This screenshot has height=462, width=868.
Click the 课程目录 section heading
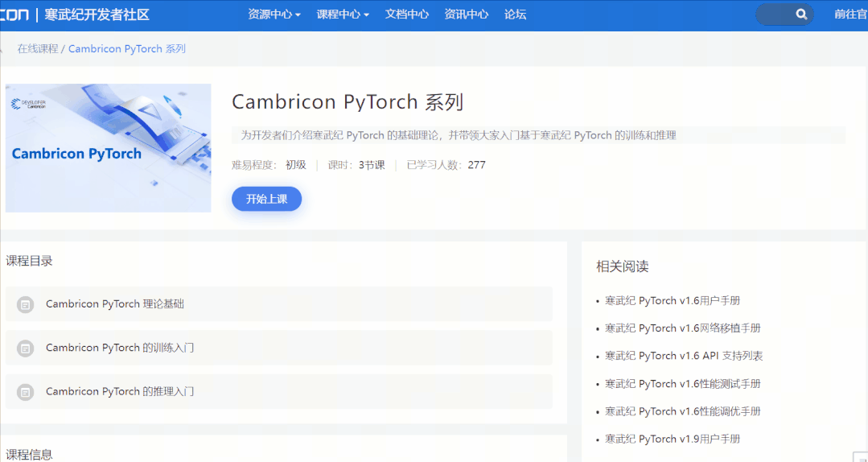click(29, 261)
